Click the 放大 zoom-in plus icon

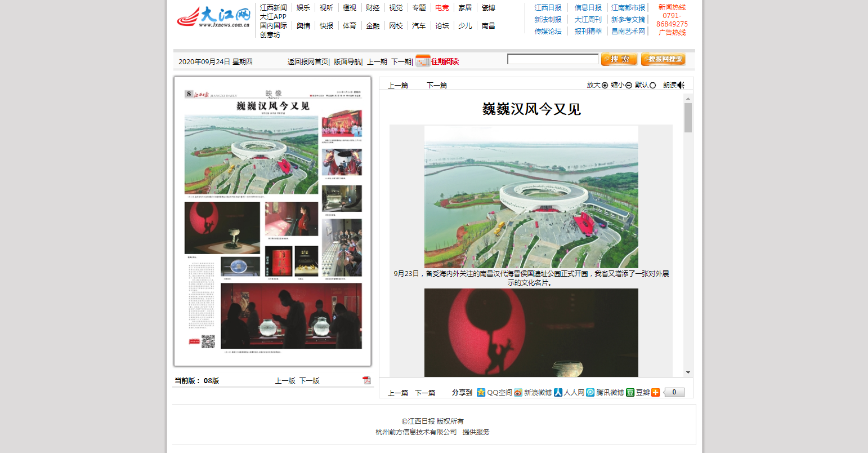(605, 85)
